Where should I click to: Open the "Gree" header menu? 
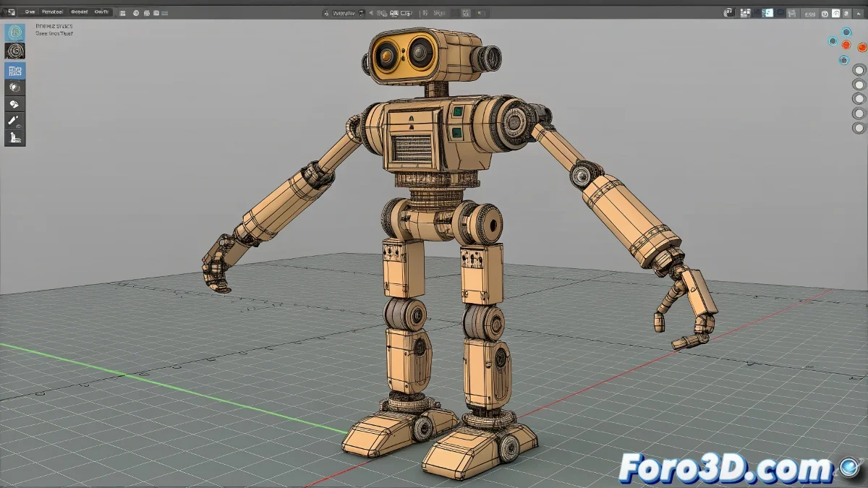point(30,12)
